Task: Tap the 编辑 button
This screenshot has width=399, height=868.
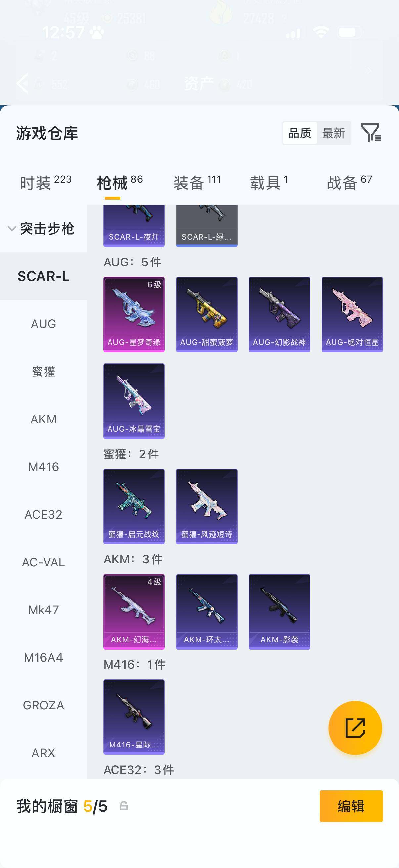Action: [351, 806]
